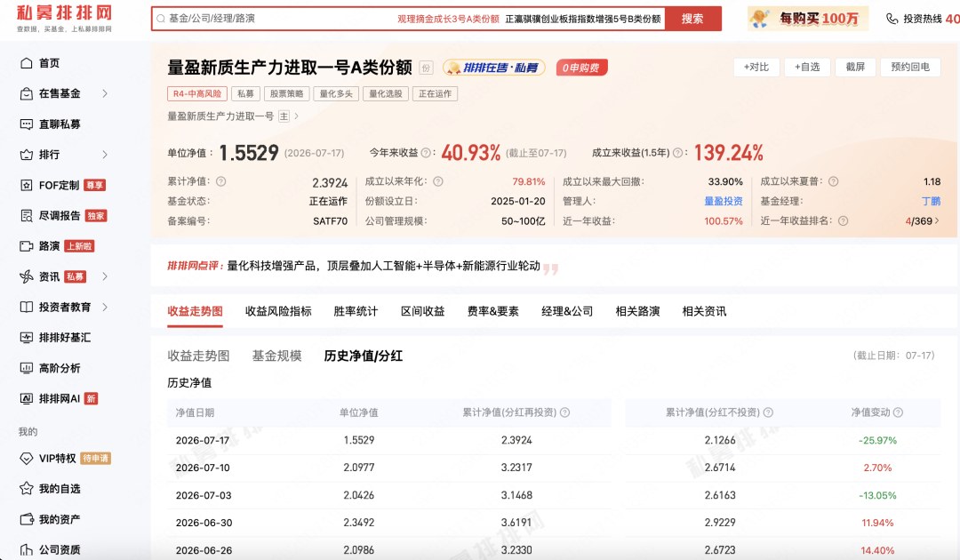Image resolution: width=960 pixels, height=560 pixels.
Task: Click the 投资者教育 book icon
Action: click(27, 307)
